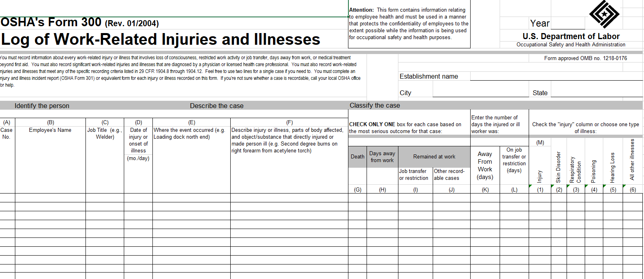The width and height of the screenshot is (644, 279).
Task: Click the Department of Labor diamond logo
Action: (x=604, y=14)
